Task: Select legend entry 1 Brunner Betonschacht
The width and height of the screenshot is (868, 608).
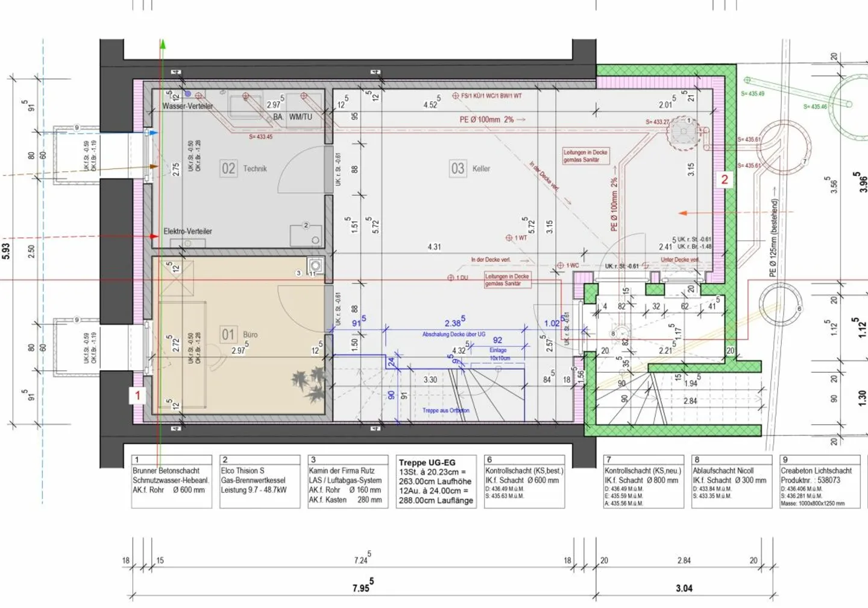Action: [x=171, y=481]
